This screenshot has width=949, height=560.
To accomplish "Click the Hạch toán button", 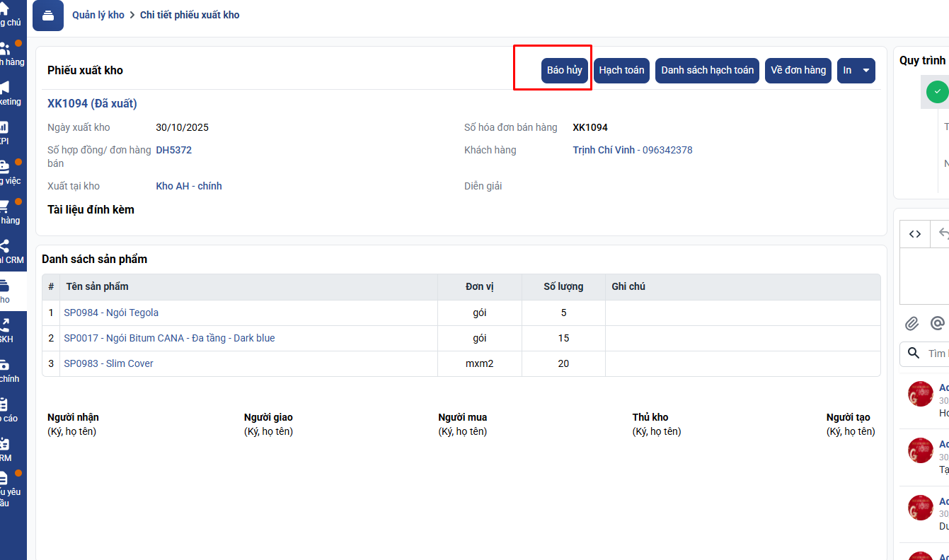I will click(x=621, y=71).
